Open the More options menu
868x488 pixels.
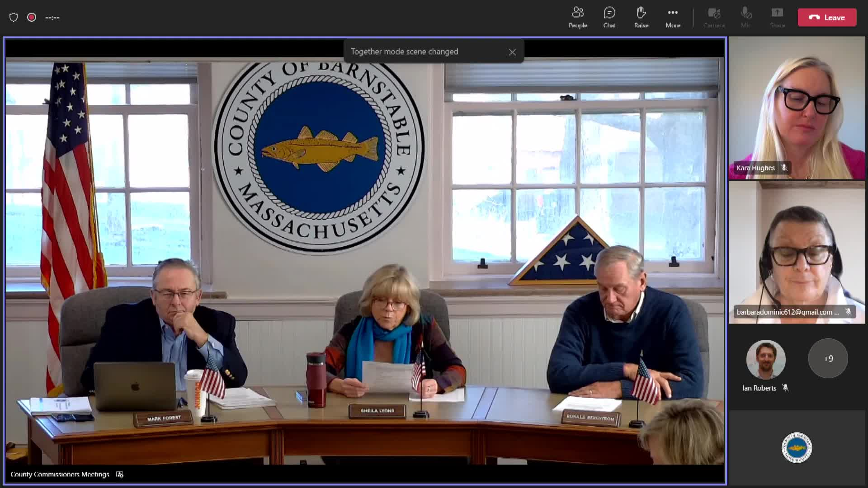coord(672,17)
